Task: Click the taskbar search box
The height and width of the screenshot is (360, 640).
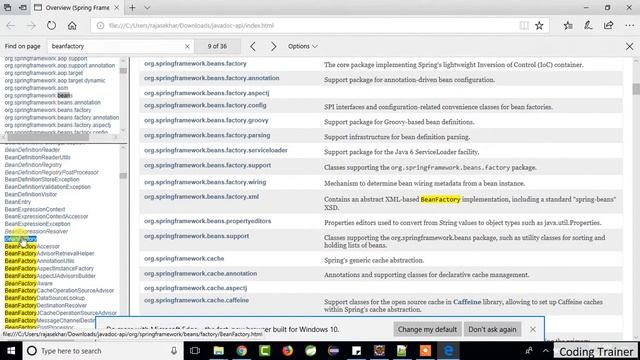Action: 102,351
